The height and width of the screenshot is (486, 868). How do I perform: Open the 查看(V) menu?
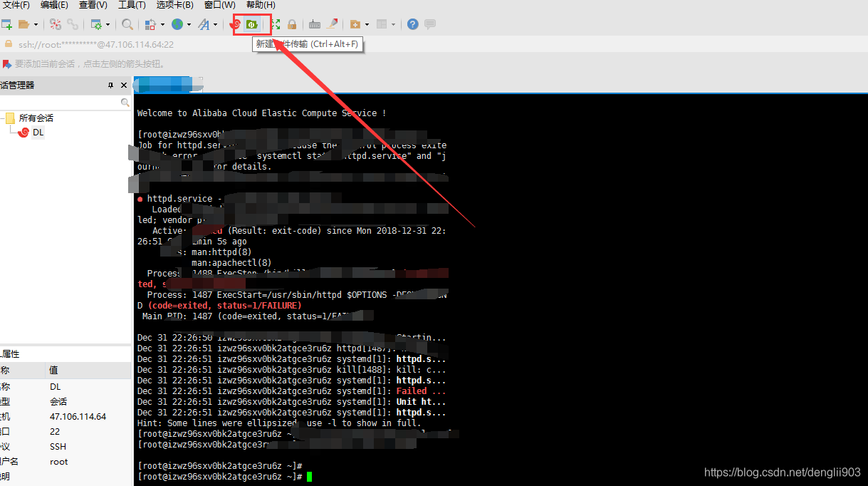point(93,5)
